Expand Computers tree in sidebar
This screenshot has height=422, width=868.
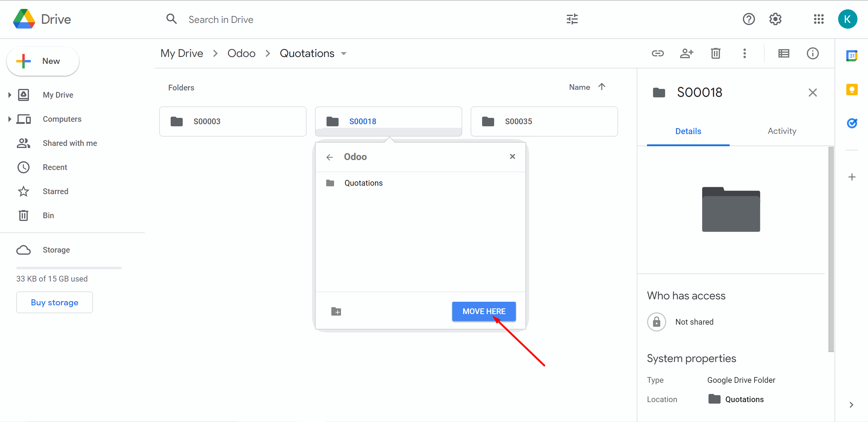click(x=9, y=119)
